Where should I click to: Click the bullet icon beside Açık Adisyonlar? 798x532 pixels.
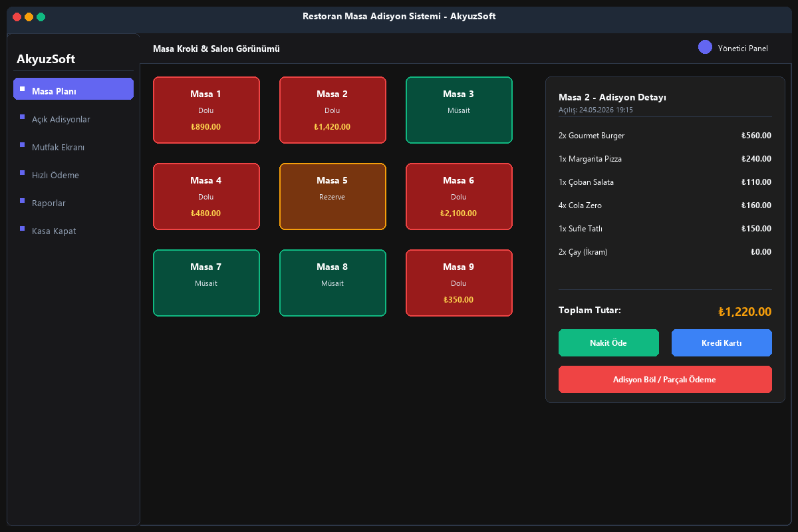click(22, 116)
